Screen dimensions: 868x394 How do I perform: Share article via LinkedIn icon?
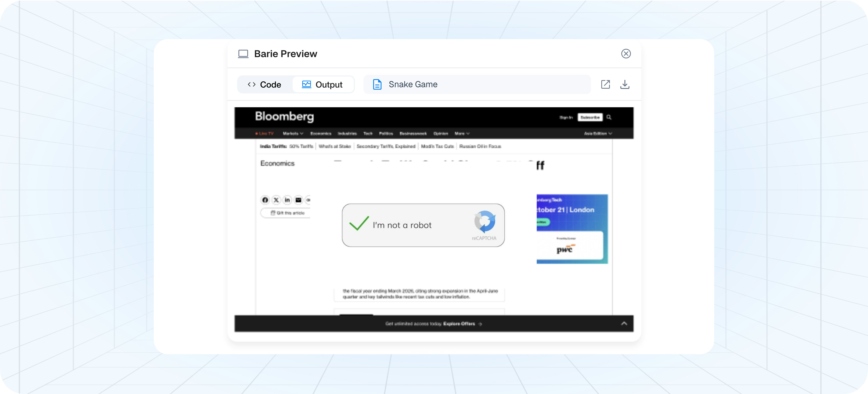point(287,200)
